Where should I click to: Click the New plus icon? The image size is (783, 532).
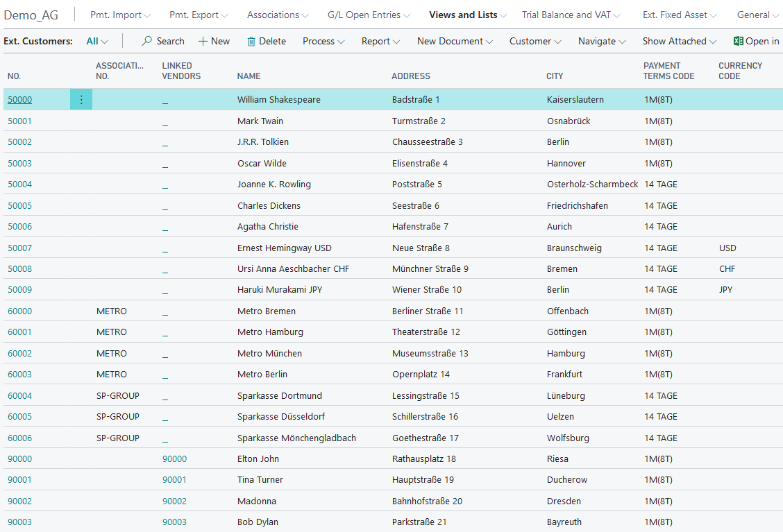coord(203,42)
